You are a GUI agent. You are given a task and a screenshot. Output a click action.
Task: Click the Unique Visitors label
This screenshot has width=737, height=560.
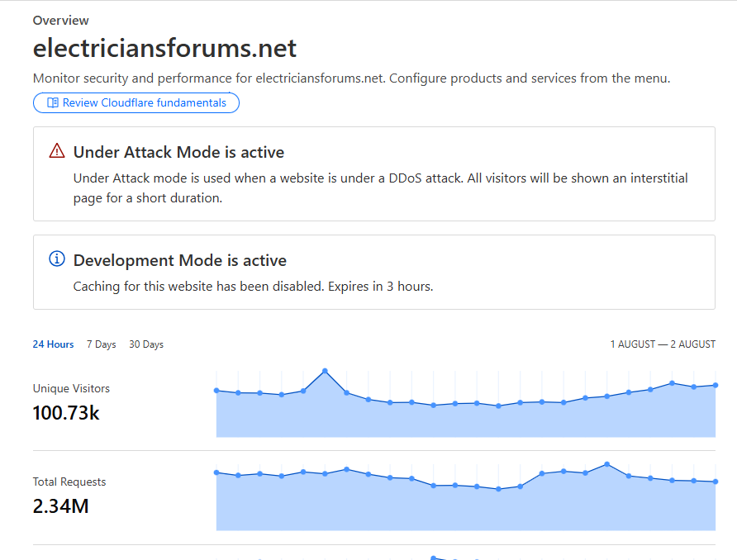(71, 388)
